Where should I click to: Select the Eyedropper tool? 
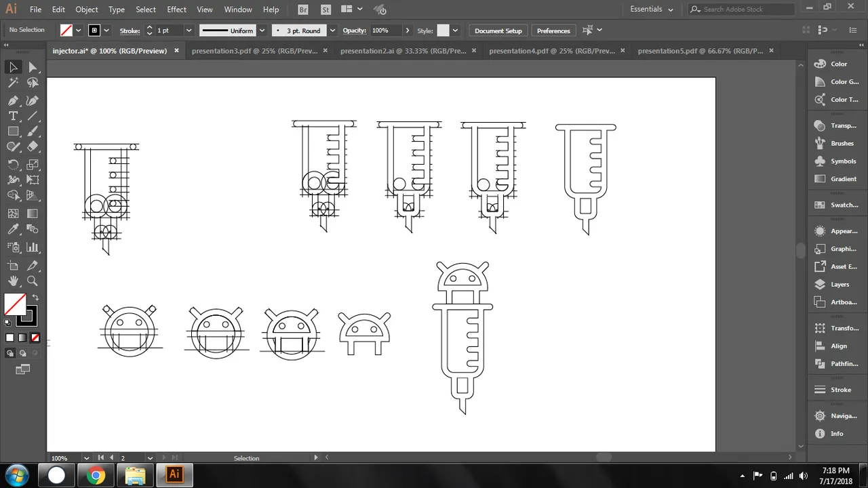tap(13, 230)
